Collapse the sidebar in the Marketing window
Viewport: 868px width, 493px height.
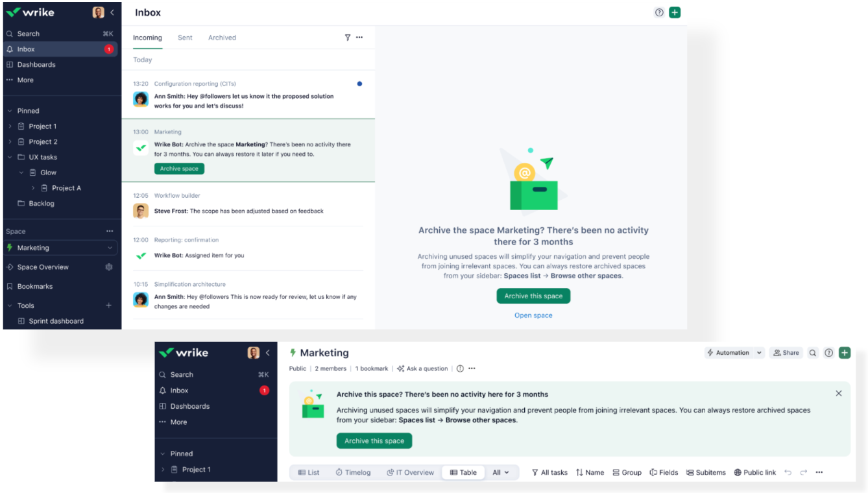(x=268, y=353)
